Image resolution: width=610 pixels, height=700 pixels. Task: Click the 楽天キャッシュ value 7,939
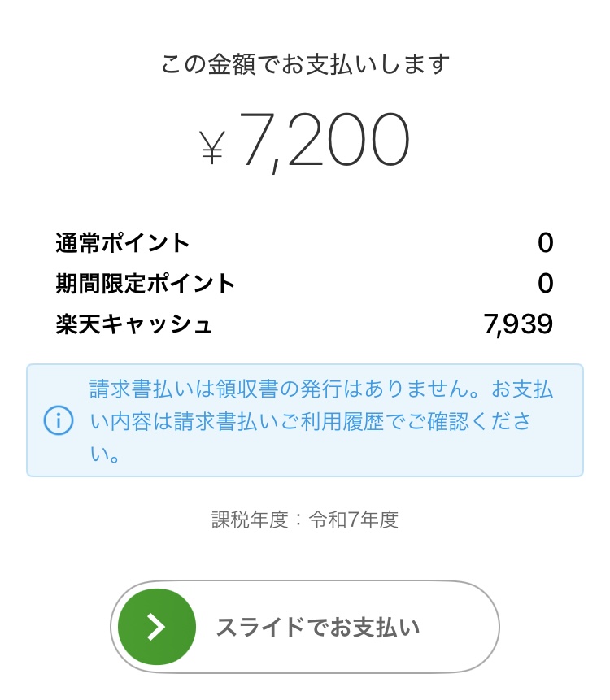[518, 324]
